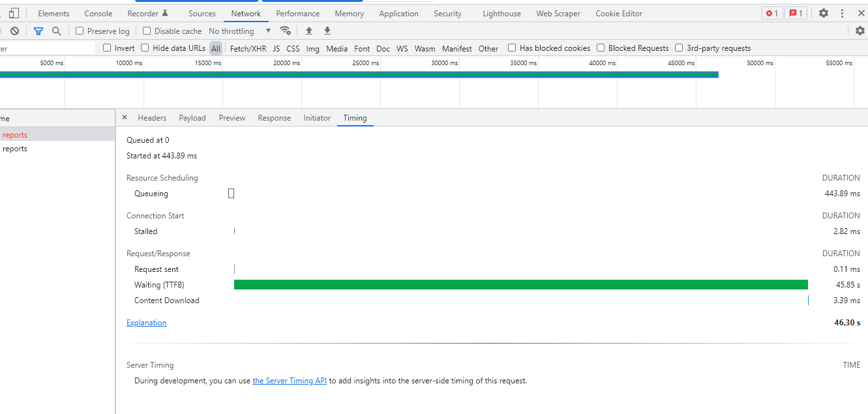Image resolution: width=868 pixels, height=414 pixels.
Task: Filter requests by Other
Action: click(x=488, y=48)
